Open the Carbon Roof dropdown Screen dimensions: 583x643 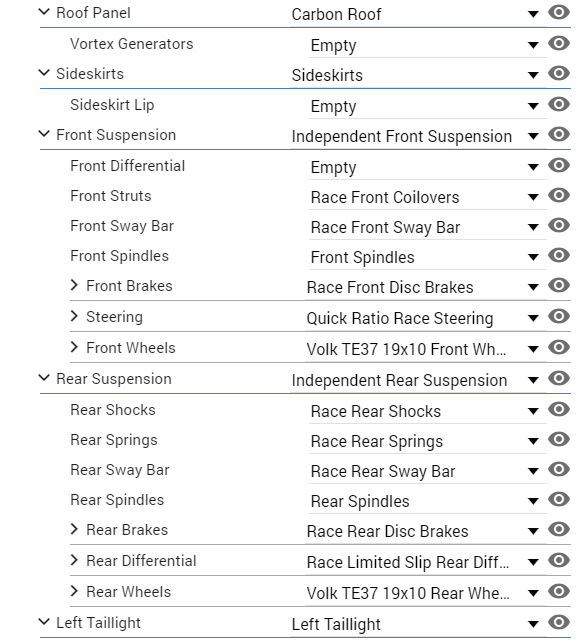pos(418,14)
